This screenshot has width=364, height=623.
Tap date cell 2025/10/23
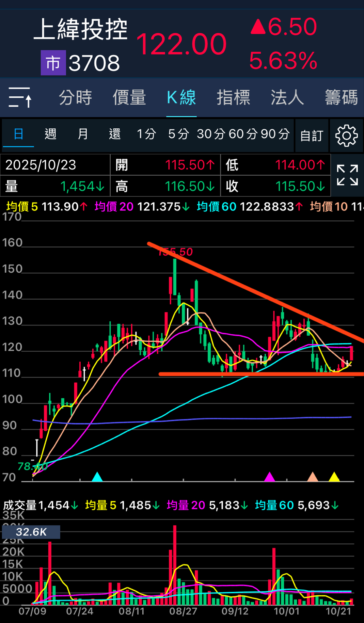[x=55, y=165]
